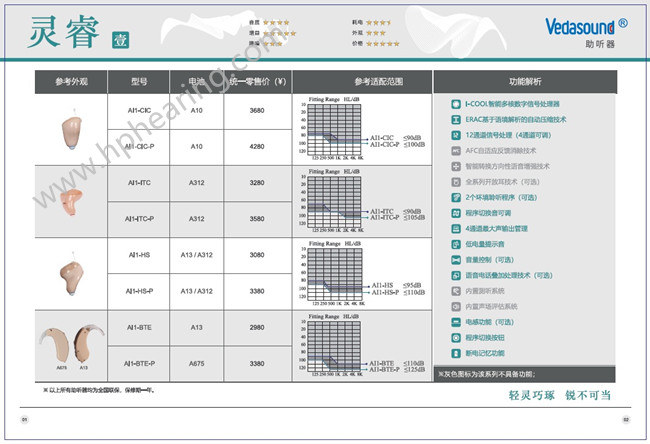Select the AI1-ITC model cell
The image size is (650, 444).
[x=139, y=183]
